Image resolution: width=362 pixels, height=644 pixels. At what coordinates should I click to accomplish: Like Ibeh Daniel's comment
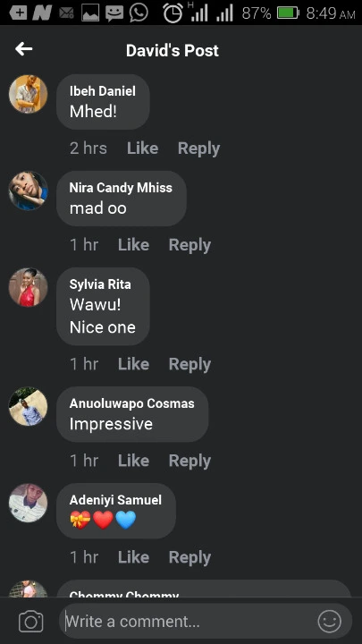[142, 148]
